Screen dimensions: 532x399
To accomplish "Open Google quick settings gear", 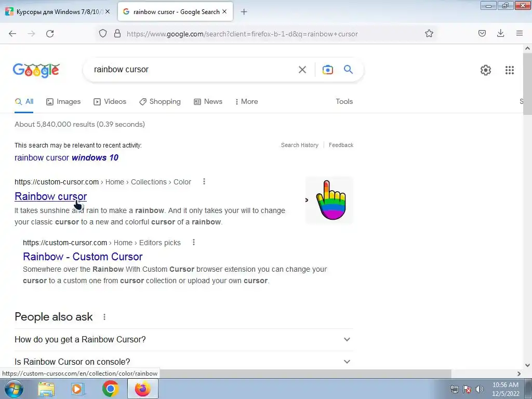I will 486,70.
